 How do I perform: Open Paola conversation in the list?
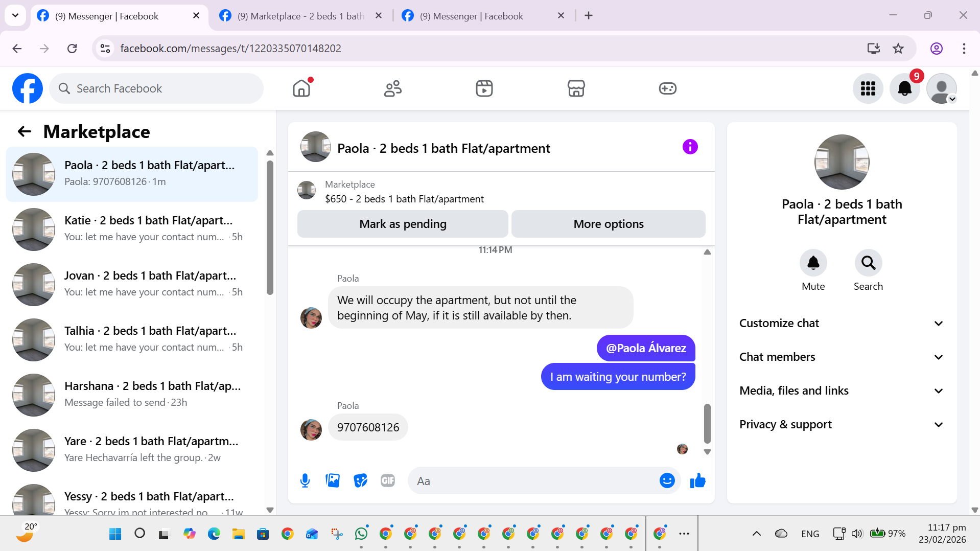[132, 174]
